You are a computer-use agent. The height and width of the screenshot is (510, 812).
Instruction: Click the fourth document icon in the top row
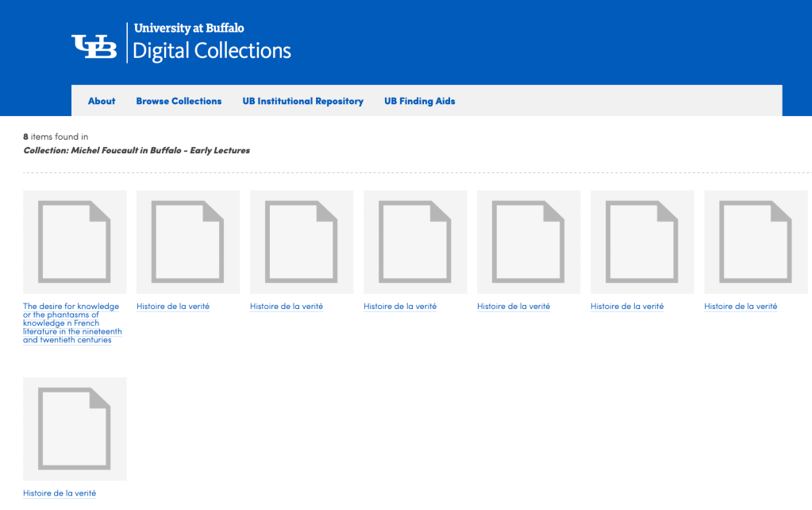[x=415, y=241]
